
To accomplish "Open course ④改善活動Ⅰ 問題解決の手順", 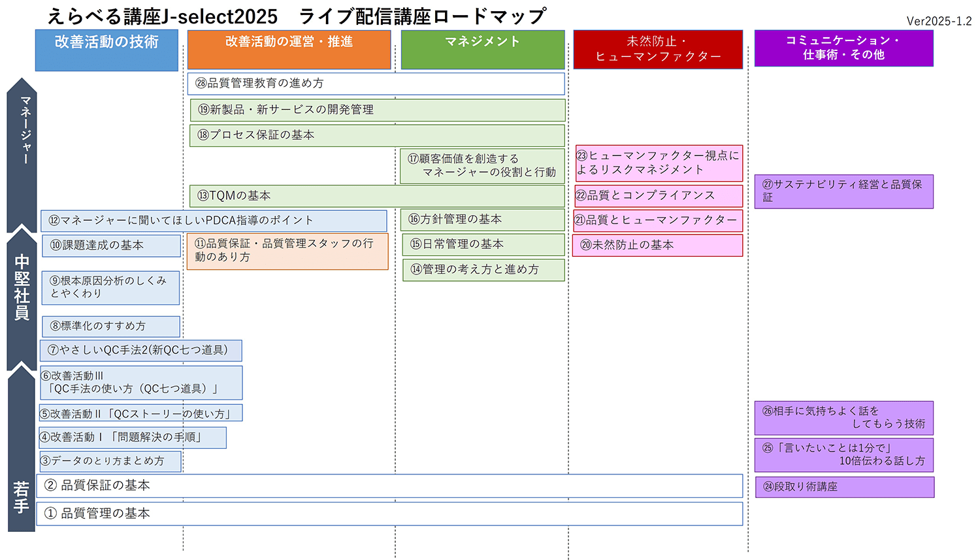I will point(133,437).
